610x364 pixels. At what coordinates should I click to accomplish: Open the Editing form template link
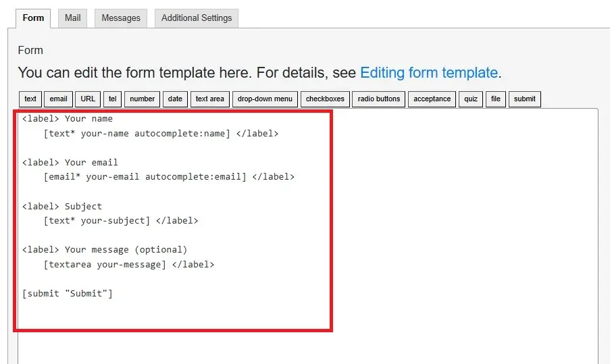pyautogui.click(x=429, y=73)
